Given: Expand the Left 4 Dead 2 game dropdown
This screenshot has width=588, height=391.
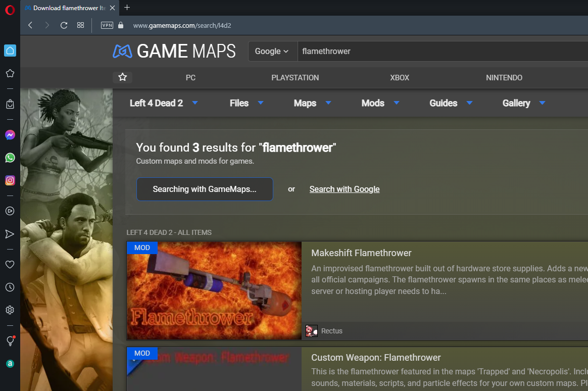Looking at the screenshot, I should (x=162, y=103).
